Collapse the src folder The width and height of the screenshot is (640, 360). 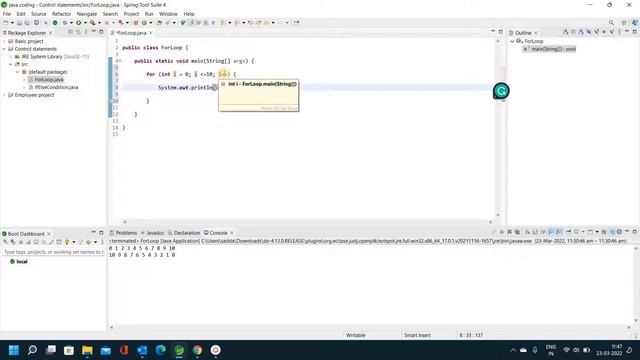point(11,64)
